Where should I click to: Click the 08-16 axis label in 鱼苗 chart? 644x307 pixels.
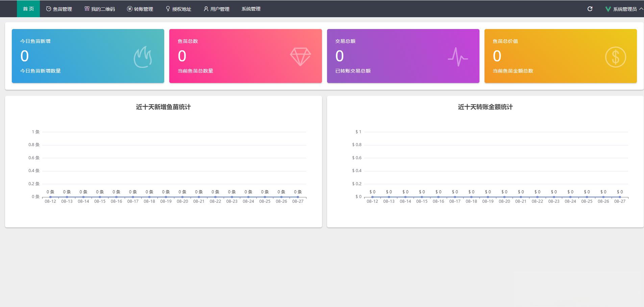coord(116,201)
